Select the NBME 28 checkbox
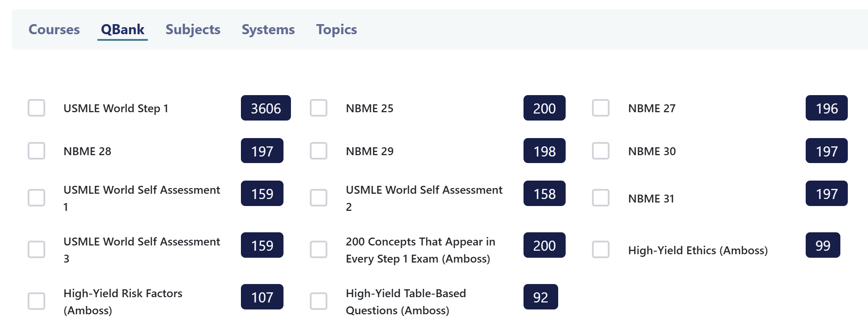Viewport: 868px width, 334px height. point(36,151)
